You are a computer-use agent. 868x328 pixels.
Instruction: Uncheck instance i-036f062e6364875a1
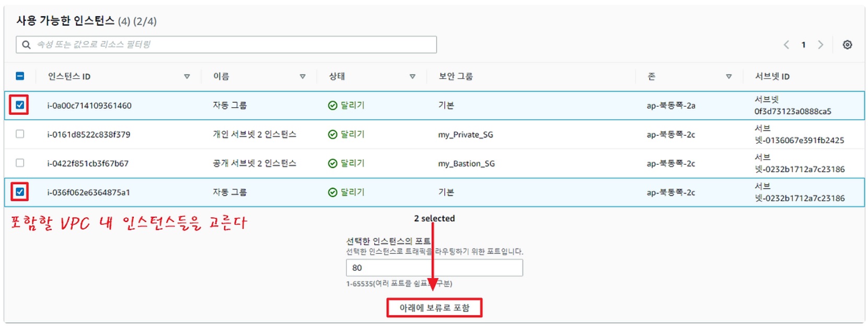[20, 192]
